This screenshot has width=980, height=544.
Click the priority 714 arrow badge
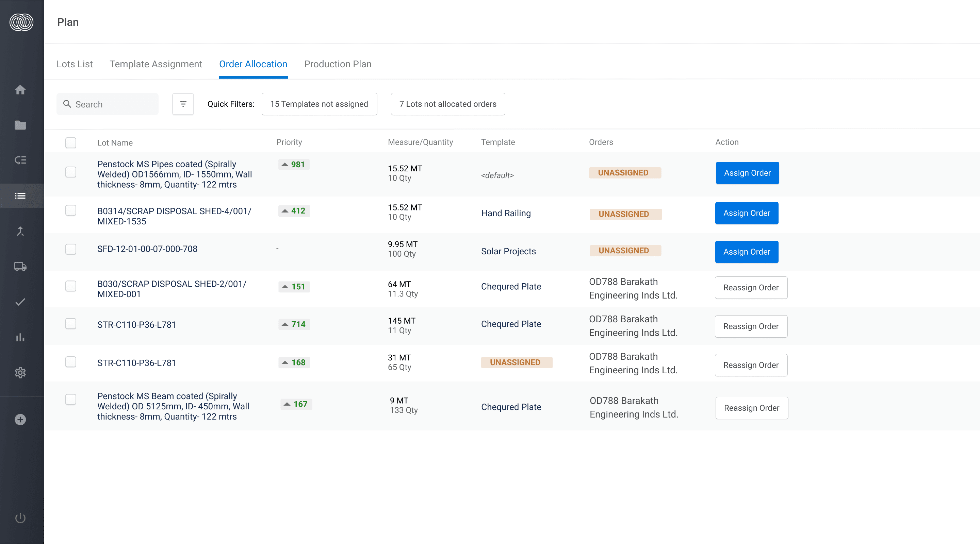[294, 324]
